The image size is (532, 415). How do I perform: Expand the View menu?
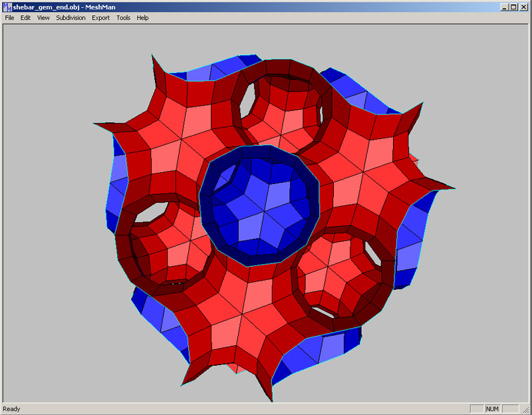pos(43,18)
